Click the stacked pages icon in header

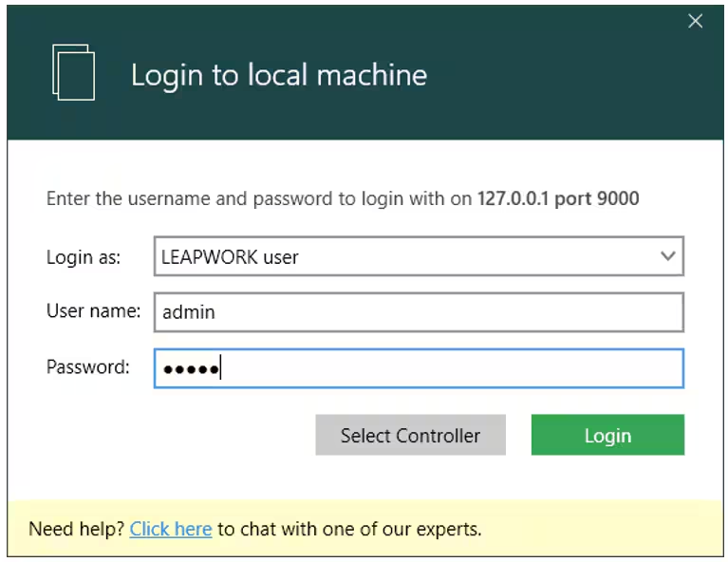click(73, 72)
